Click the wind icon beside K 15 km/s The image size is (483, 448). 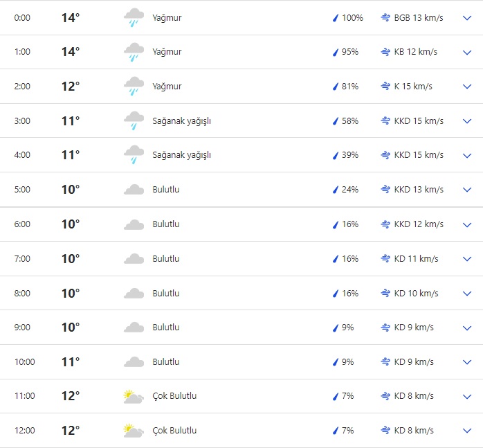(x=385, y=87)
